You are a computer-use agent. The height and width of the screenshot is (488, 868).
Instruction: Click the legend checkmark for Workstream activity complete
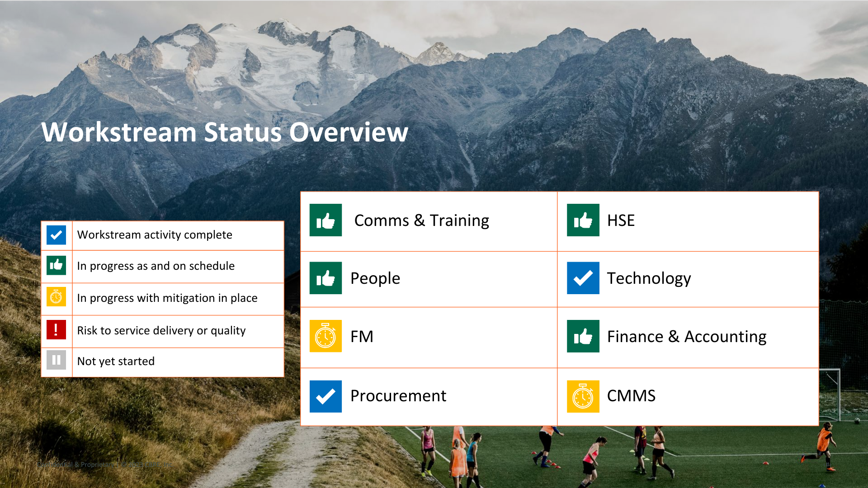pos(56,235)
